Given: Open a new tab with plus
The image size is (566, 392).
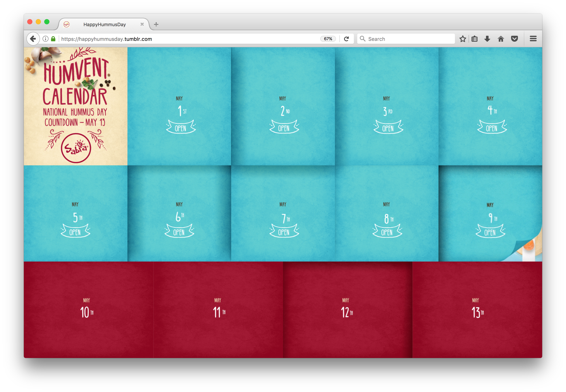Looking at the screenshot, I should (x=156, y=24).
